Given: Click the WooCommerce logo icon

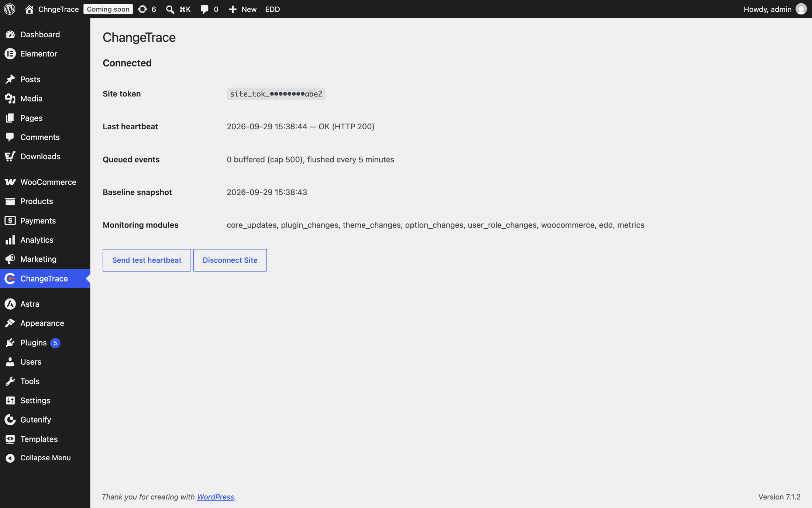Looking at the screenshot, I should (x=10, y=182).
